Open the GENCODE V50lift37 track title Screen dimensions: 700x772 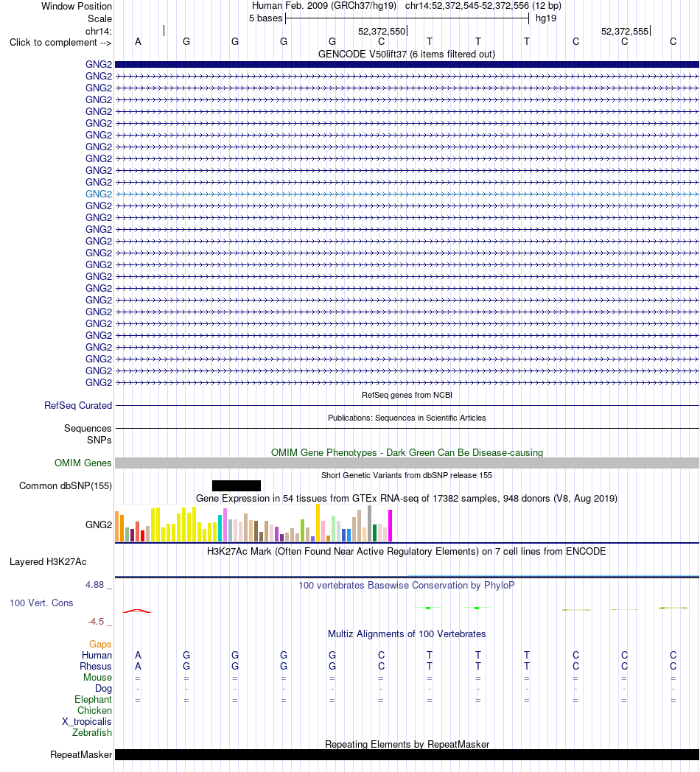(x=407, y=55)
